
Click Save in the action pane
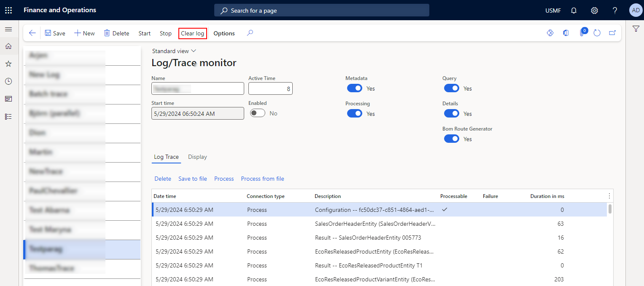pyautogui.click(x=55, y=33)
